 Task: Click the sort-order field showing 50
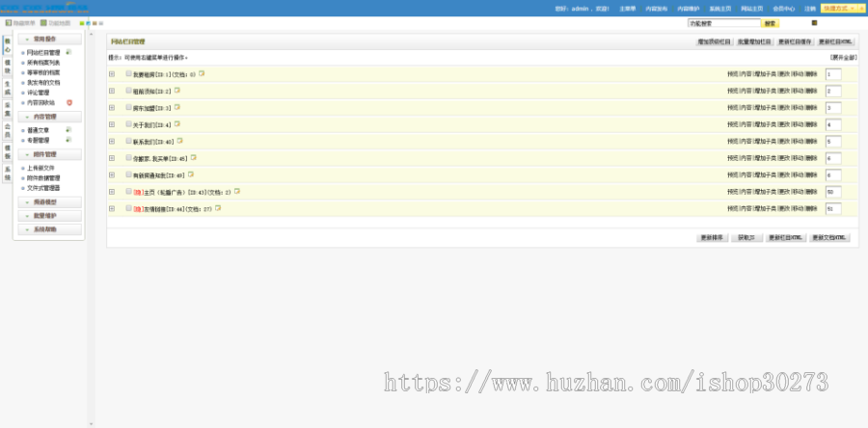(x=833, y=192)
